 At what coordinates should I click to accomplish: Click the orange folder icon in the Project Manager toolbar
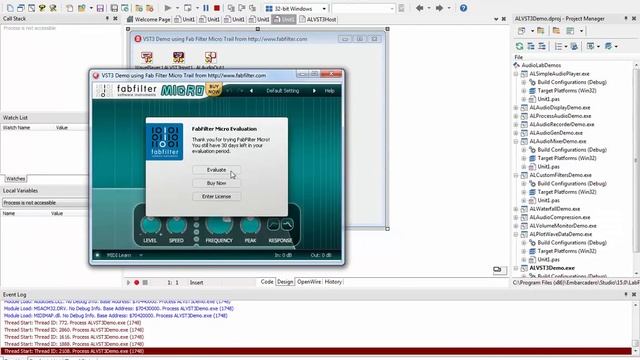556,31
